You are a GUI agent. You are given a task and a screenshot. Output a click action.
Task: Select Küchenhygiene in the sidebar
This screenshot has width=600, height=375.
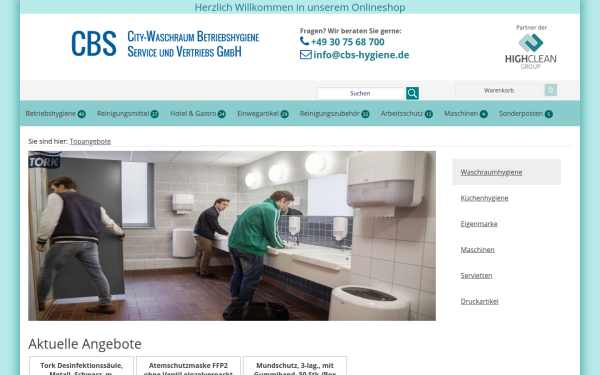coord(484,198)
